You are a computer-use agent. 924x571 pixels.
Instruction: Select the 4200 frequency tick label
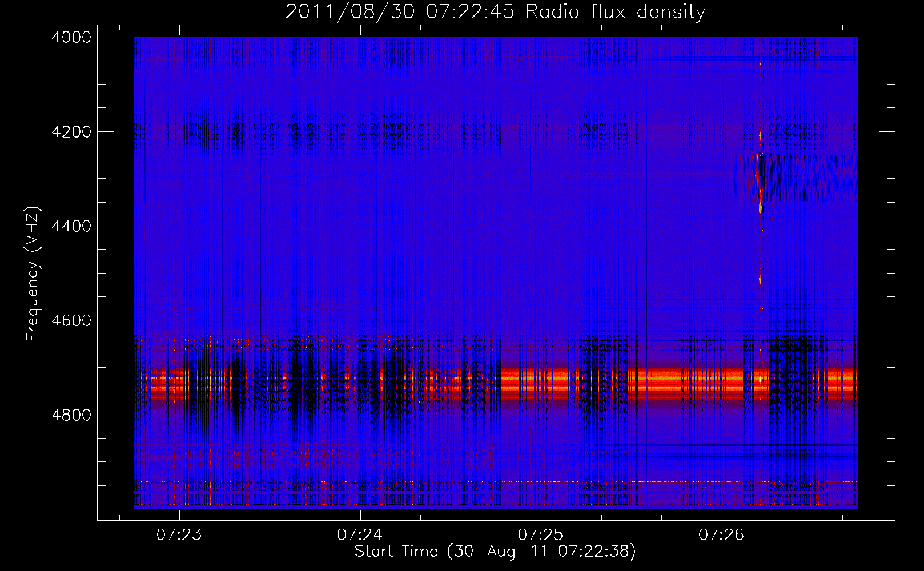[71, 132]
